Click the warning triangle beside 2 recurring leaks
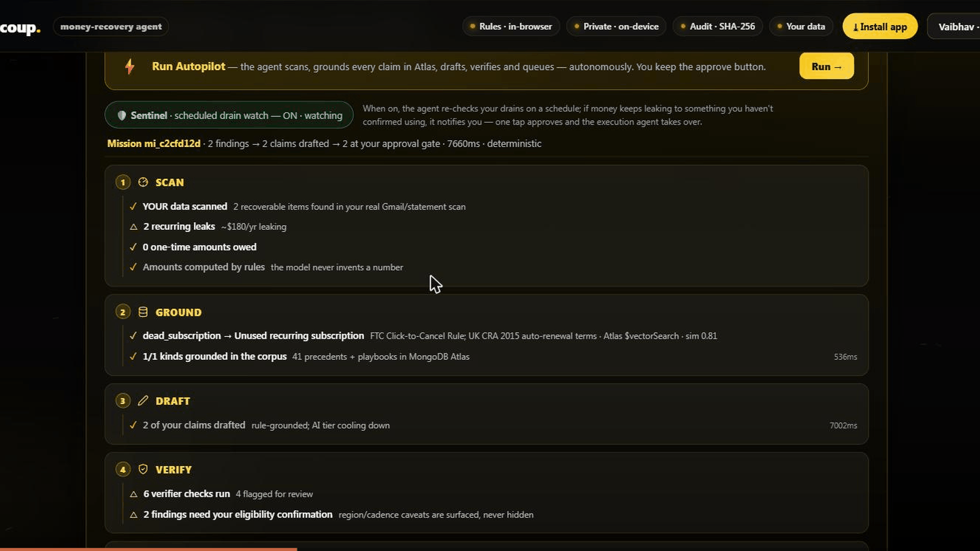Viewport: 980px width, 551px height. click(133, 227)
